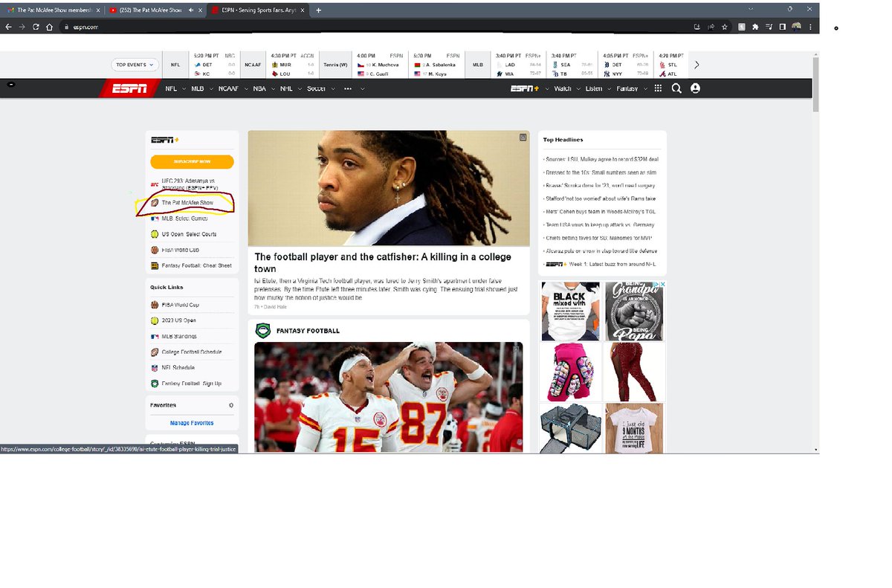892x588 pixels.
Task: Go to ESPN home via red logo
Action: point(129,88)
